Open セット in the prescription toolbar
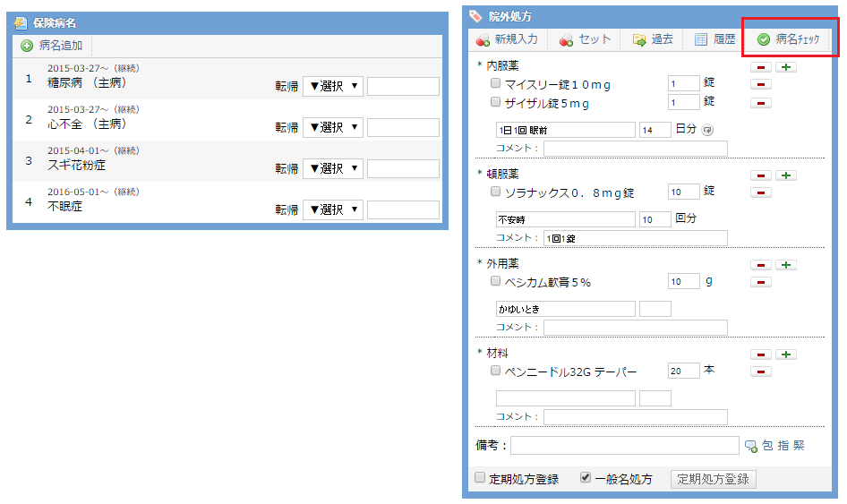Image resolution: width=847 pixels, height=504 pixels. coord(585,39)
